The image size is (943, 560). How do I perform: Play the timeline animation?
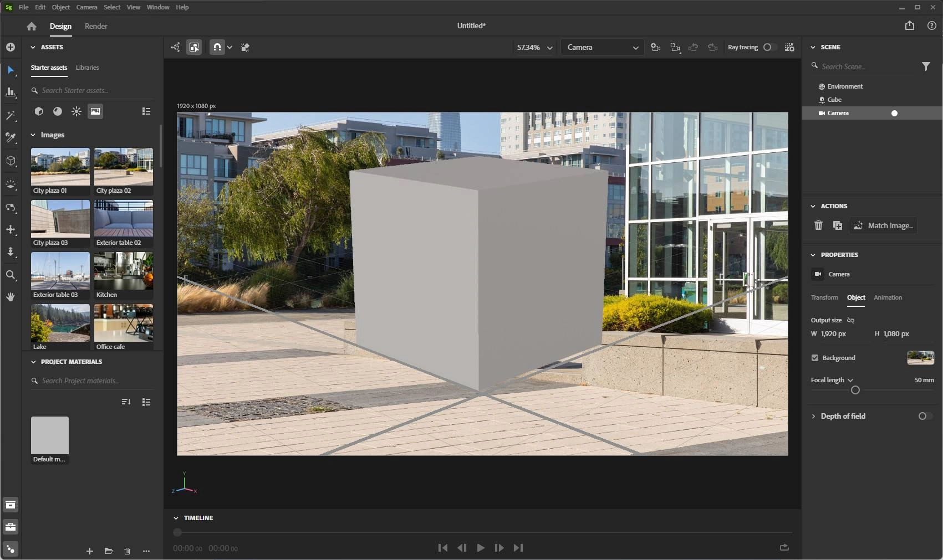(x=481, y=548)
